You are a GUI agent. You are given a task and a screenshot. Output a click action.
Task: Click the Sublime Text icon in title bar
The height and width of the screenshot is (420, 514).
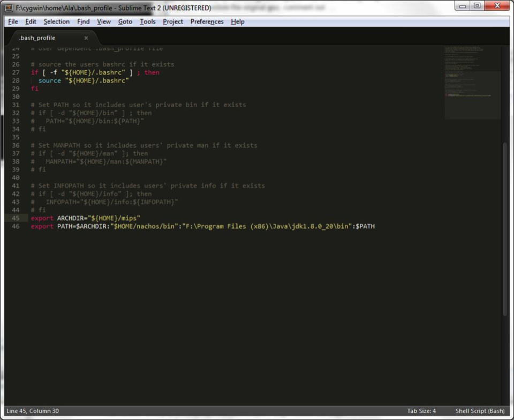tap(9, 8)
